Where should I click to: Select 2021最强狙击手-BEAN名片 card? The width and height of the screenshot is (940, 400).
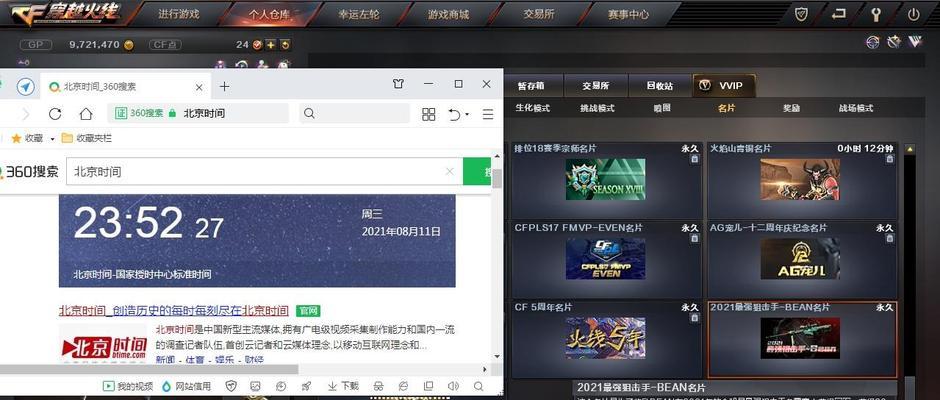pyautogui.click(x=802, y=339)
